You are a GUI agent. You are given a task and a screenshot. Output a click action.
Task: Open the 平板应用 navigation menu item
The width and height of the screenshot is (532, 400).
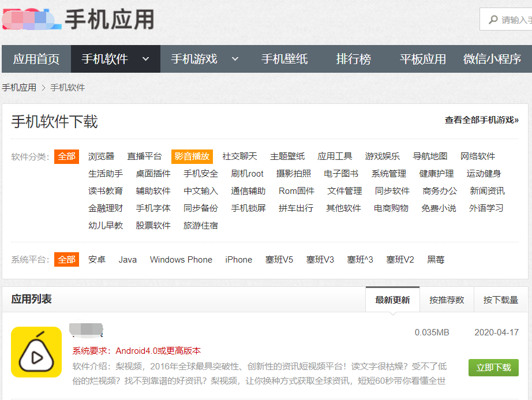422,59
